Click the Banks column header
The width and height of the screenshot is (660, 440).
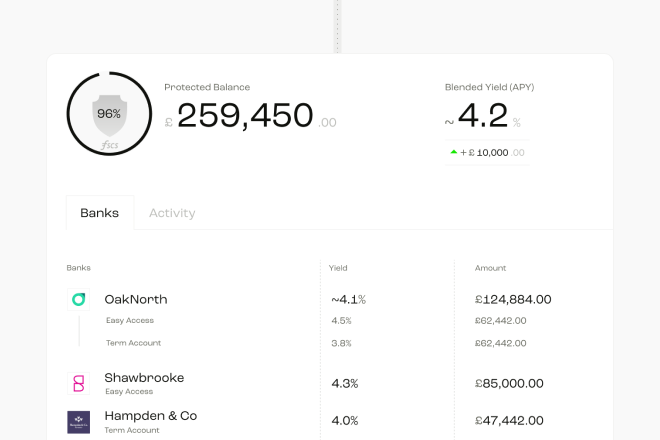(x=79, y=268)
